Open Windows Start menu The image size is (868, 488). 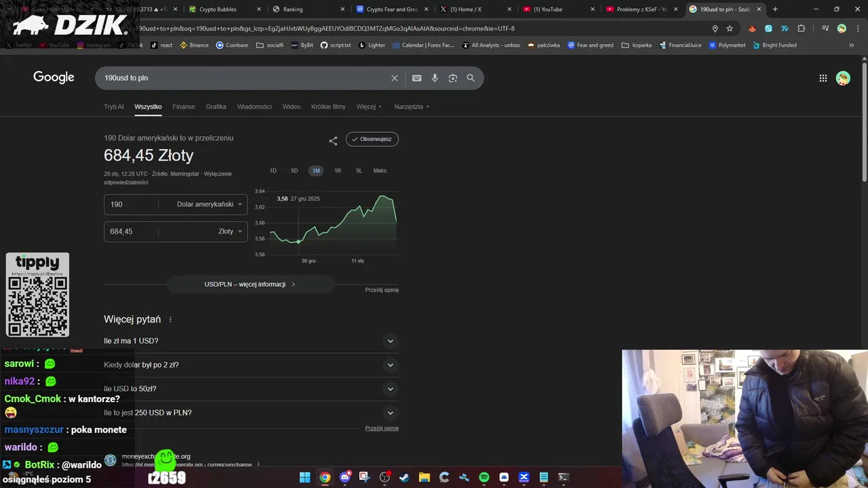pos(305,477)
